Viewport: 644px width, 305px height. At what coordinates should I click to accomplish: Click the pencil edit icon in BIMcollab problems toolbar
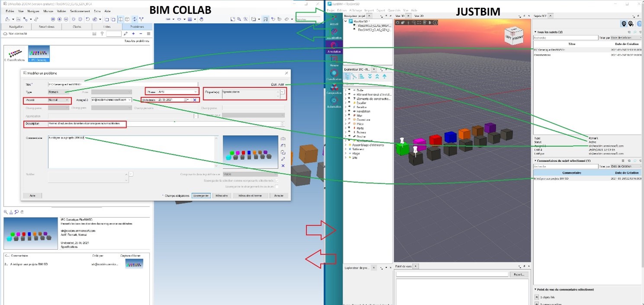[125, 34]
